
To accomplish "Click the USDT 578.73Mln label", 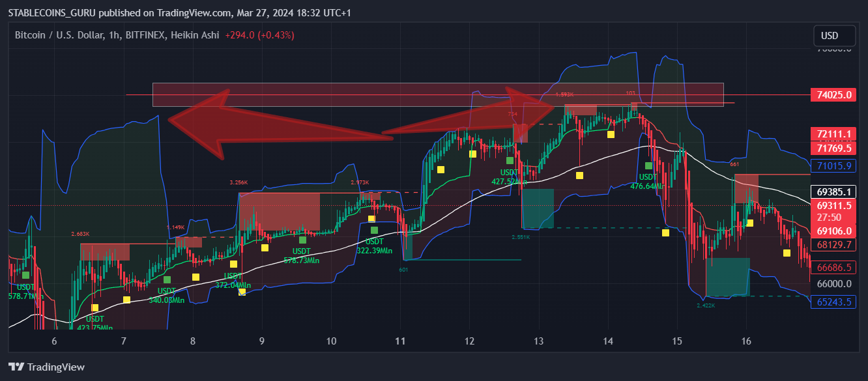I will point(302,255).
